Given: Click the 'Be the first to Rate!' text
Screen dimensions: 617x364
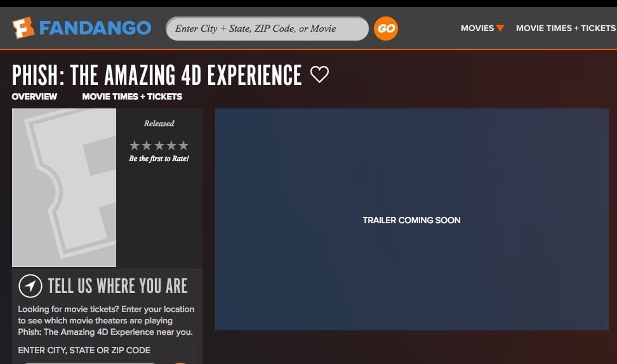Looking at the screenshot, I should pyautogui.click(x=159, y=159).
